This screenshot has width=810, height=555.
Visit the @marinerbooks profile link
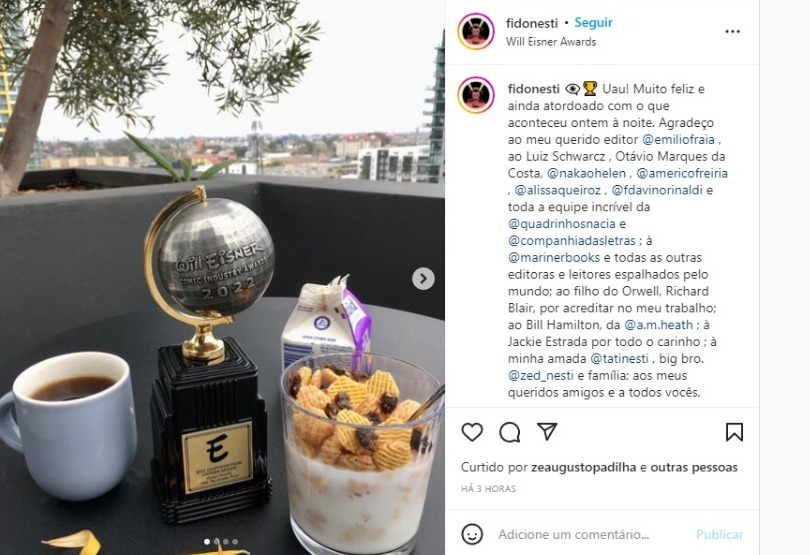[x=554, y=257]
